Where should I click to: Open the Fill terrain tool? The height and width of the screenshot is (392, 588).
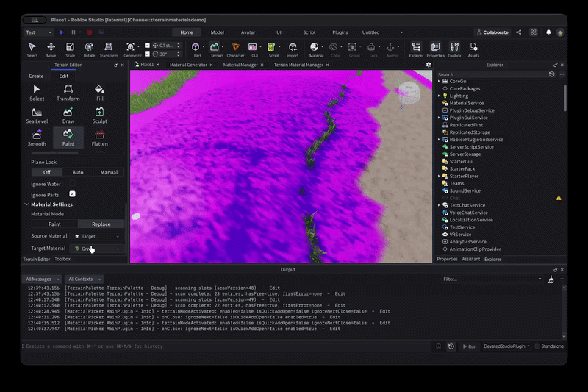tap(99, 93)
